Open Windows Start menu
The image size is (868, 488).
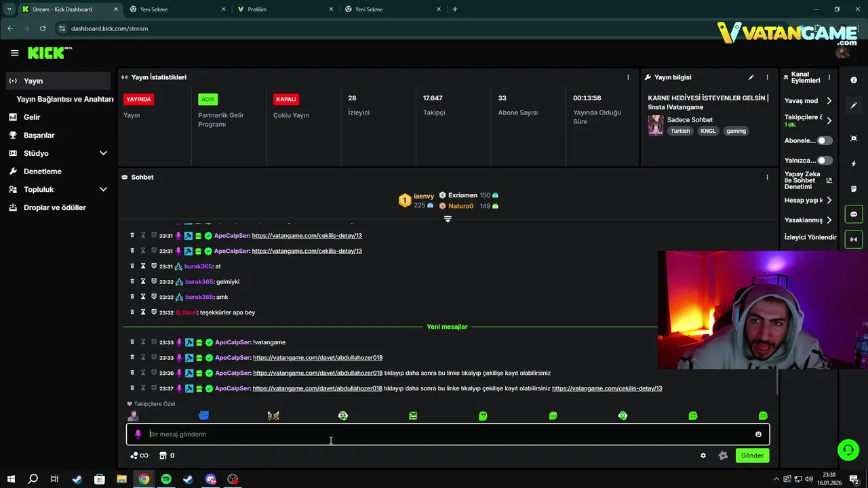click(11, 479)
